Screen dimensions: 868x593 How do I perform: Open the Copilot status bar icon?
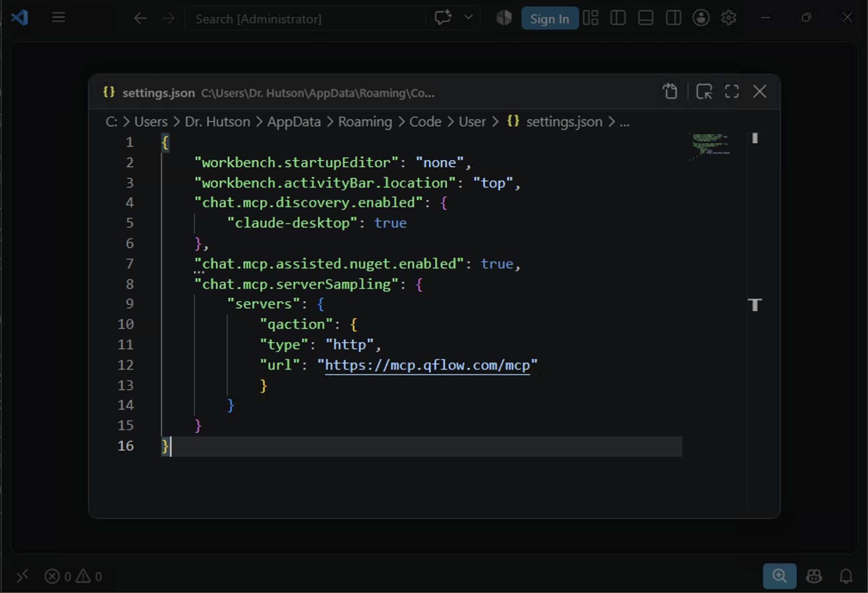tap(814, 576)
